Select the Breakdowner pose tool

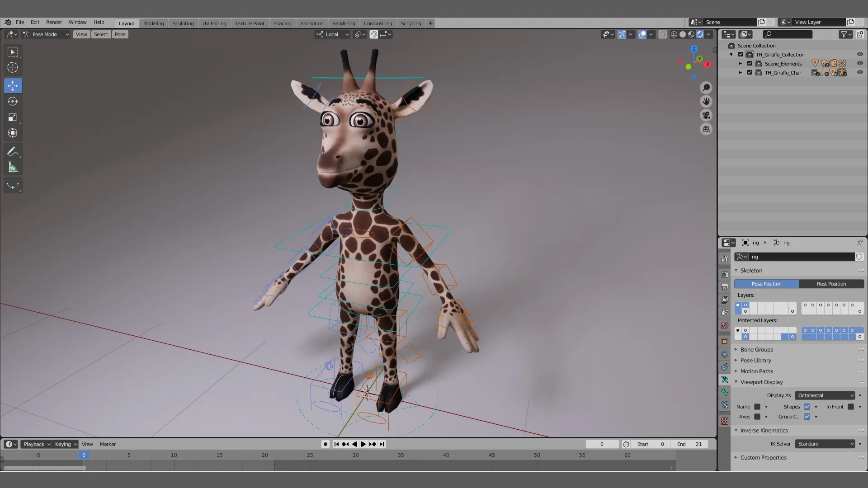point(13,185)
